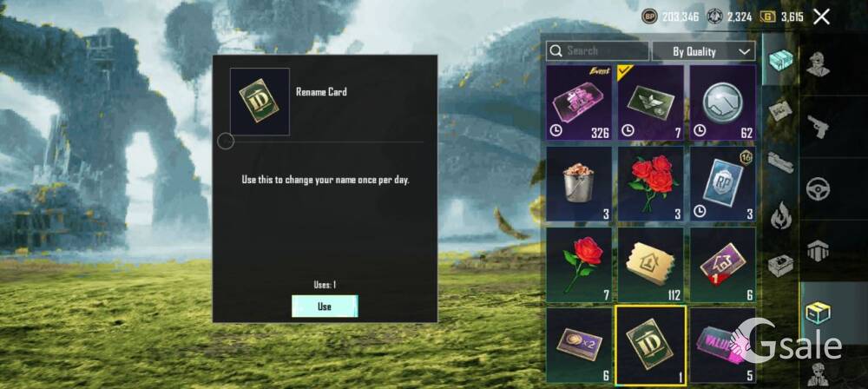Screen dimensions: 868x389
Task: Open the RP card item with badge 16
Action: 722,184
